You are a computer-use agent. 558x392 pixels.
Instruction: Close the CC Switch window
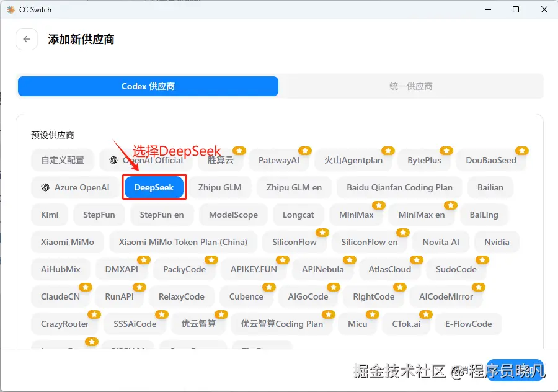point(544,9)
